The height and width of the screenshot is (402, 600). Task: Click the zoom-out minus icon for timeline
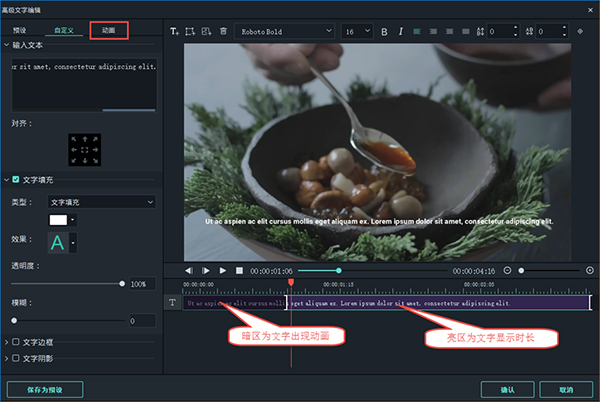pyautogui.click(x=506, y=270)
